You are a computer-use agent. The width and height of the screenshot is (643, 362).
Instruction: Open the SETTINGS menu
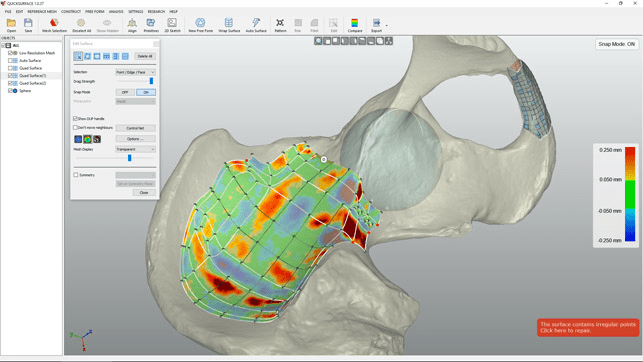(136, 11)
